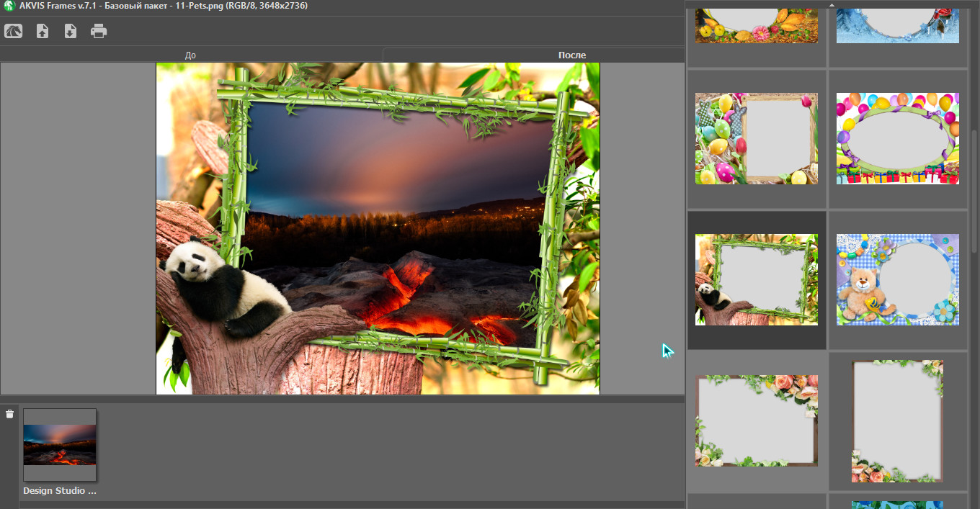Click the AKVIS Frames title bar logo
This screenshot has height=509, width=980.
pyautogui.click(x=9, y=5)
